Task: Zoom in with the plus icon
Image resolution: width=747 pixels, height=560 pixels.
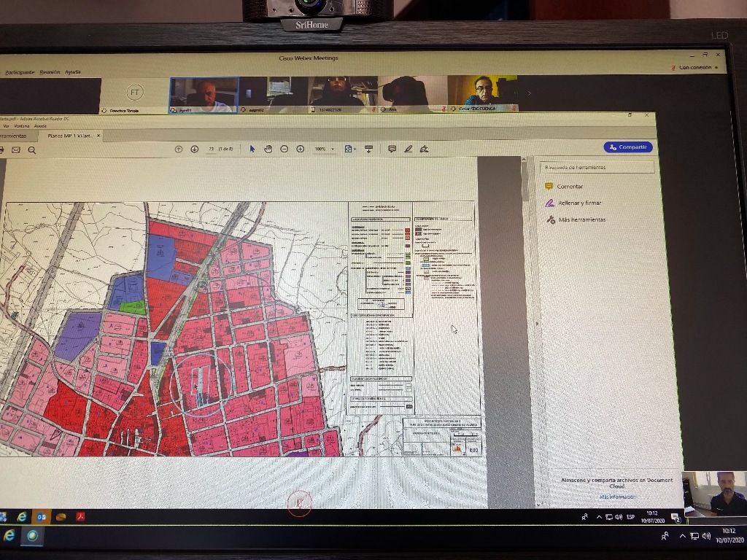Action: tap(301, 149)
